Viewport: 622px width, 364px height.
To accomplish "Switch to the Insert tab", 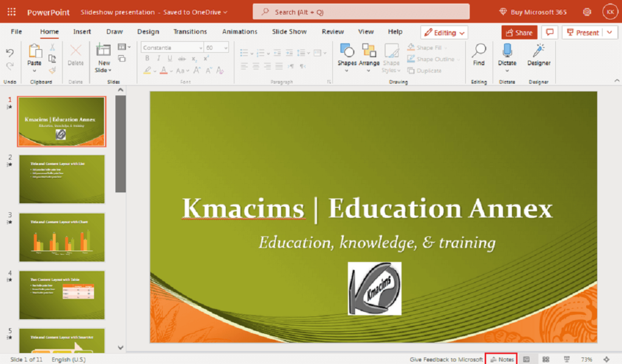I will point(82,32).
